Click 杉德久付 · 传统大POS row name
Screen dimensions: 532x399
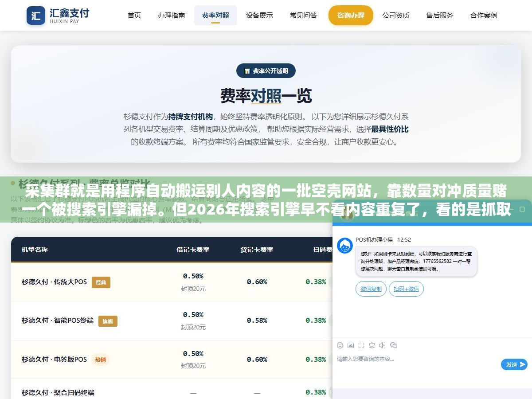pyautogui.click(x=54, y=282)
